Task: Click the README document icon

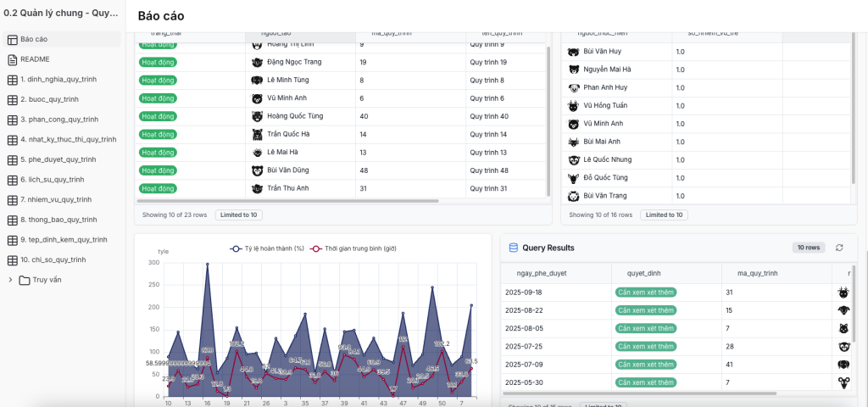Action: coord(12,59)
